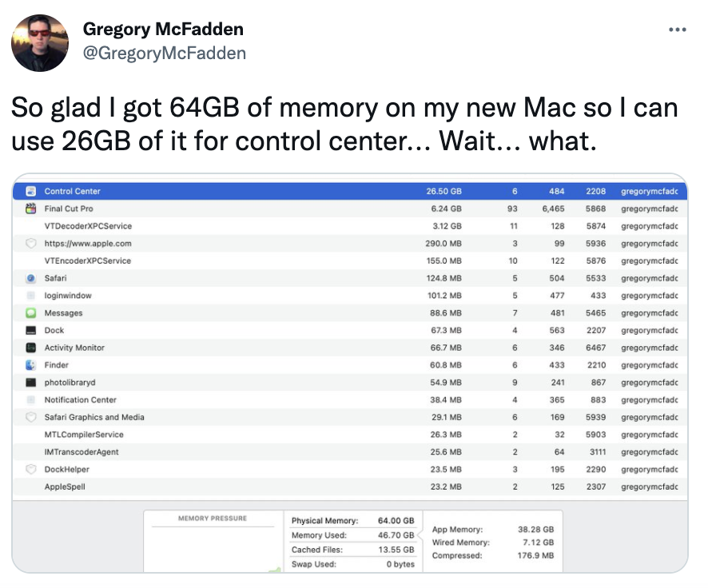Select the Safari compass icon
Viewport: 708px width, 588px height.
[x=31, y=278]
